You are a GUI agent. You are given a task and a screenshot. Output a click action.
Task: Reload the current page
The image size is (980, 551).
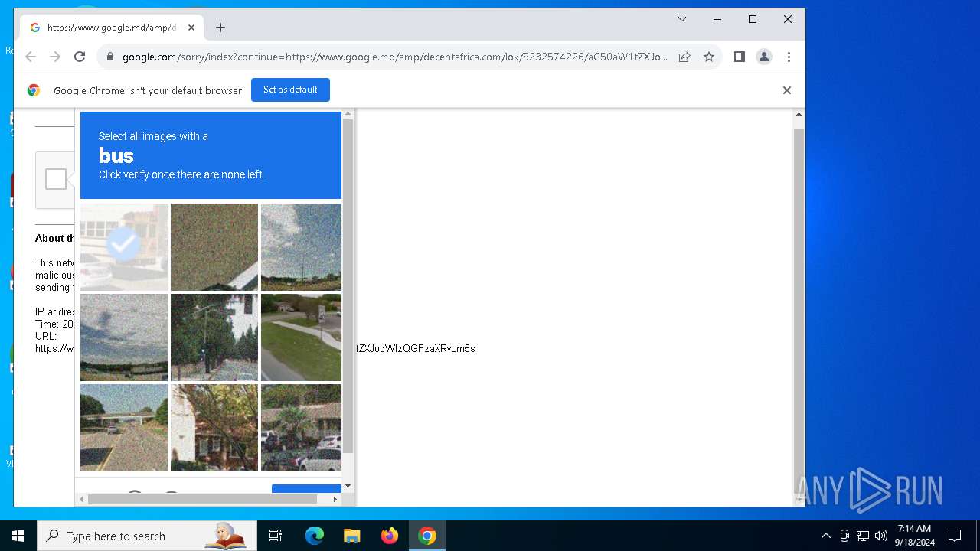point(80,57)
